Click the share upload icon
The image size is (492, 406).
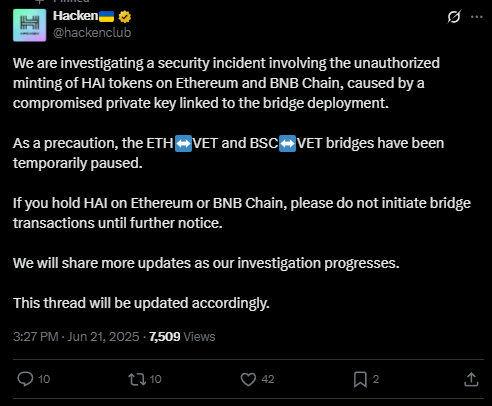[x=471, y=379]
